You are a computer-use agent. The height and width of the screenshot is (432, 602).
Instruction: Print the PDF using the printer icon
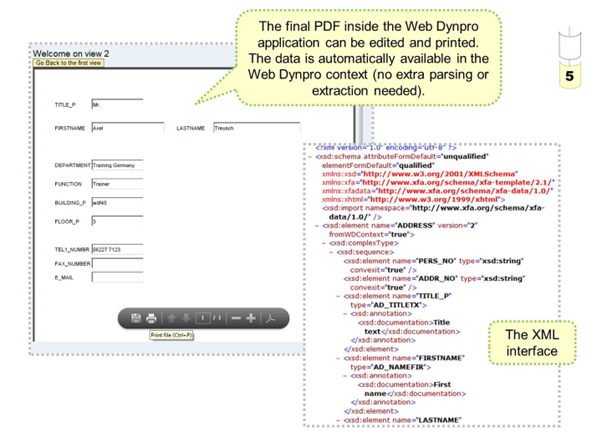click(151, 318)
